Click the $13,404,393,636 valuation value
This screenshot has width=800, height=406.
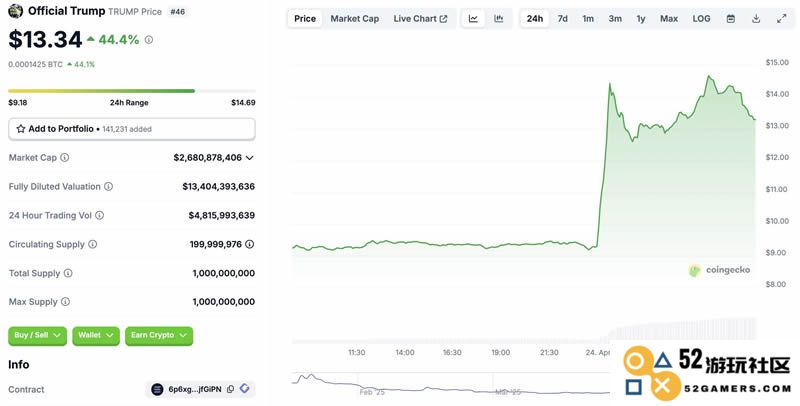coord(218,187)
